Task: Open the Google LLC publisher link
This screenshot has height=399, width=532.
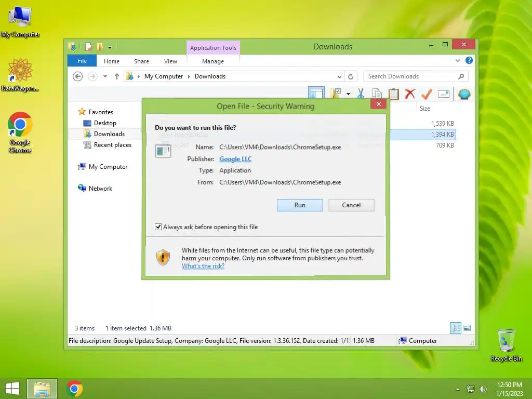Action: pyautogui.click(x=235, y=159)
